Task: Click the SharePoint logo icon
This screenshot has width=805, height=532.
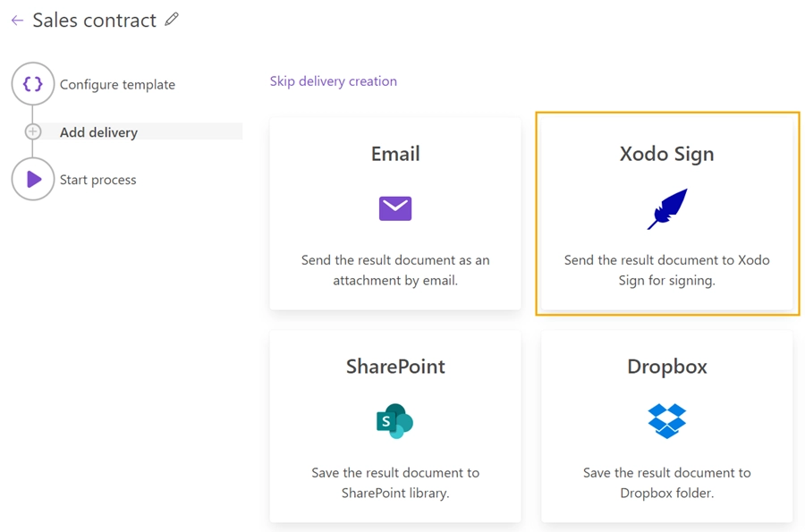Action: coord(394,421)
